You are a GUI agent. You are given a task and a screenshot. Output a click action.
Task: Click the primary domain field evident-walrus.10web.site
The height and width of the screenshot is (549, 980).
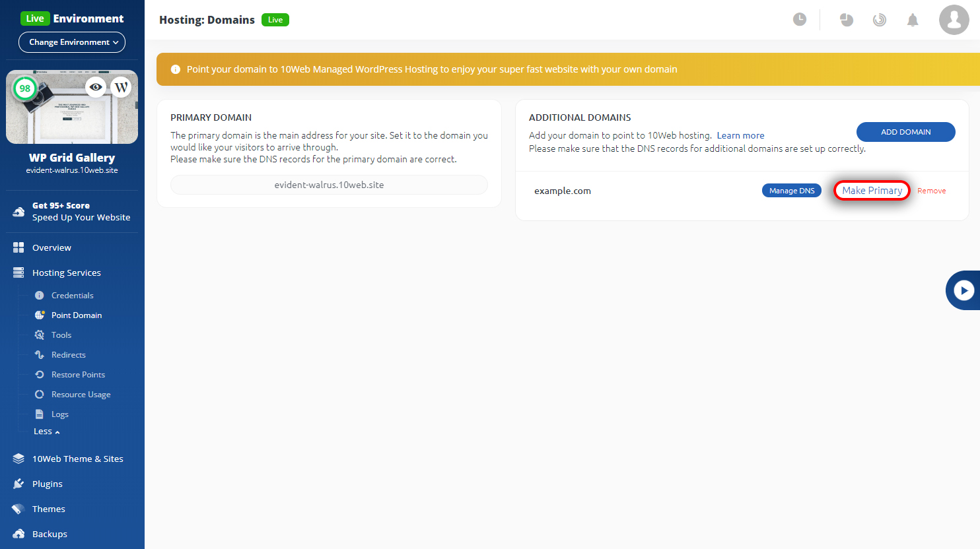329,185
